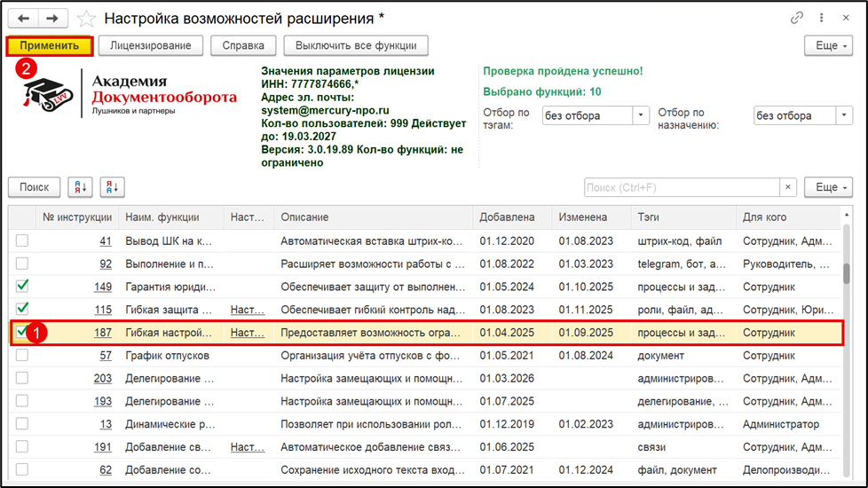Viewport: 868px width, 488px height.
Task: Select cell 'telegram, бот, а...'
Action: (683, 264)
